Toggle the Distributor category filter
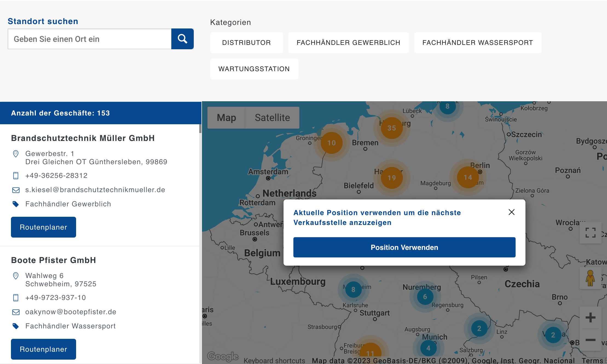Screen dimensions: 607x364 (x=246, y=43)
